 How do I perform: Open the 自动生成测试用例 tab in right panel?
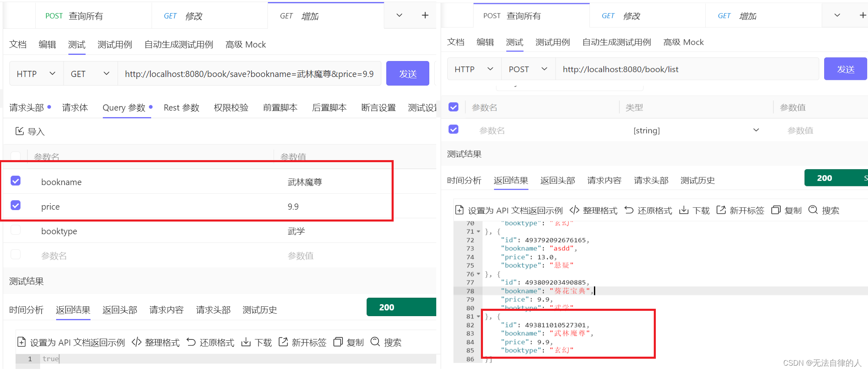pyautogui.click(x=616, y=42)
